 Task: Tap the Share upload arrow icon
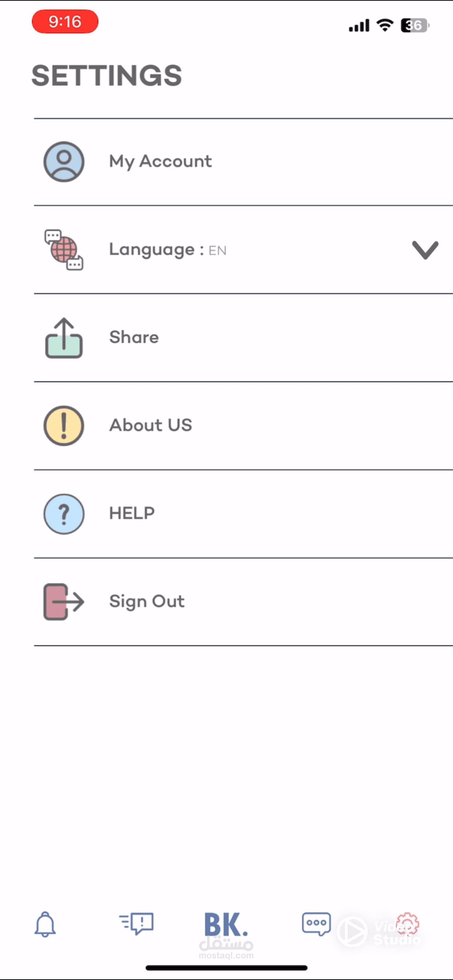(x=64, y=338)
